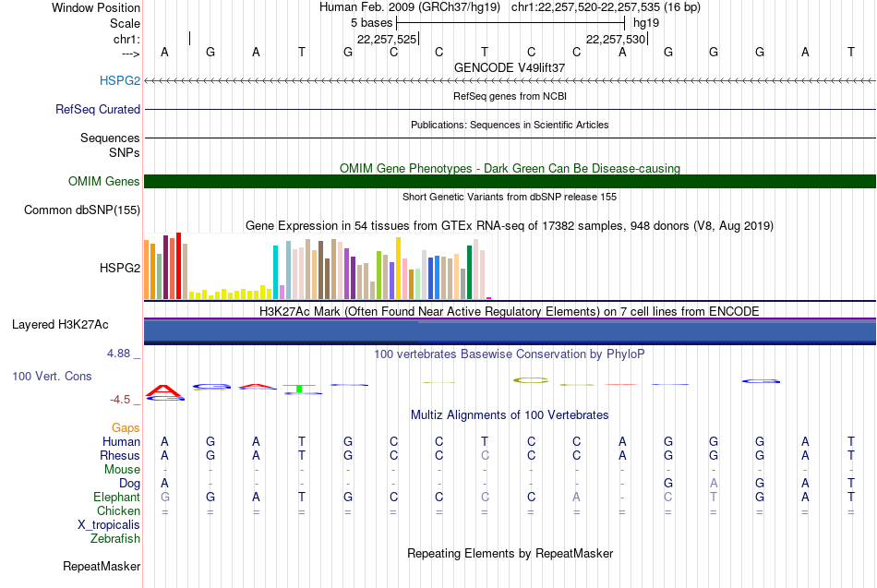Click the 100 vertebrates Basewise Conservation title
This screenshot has height=588, width=877.
[510, 354]
